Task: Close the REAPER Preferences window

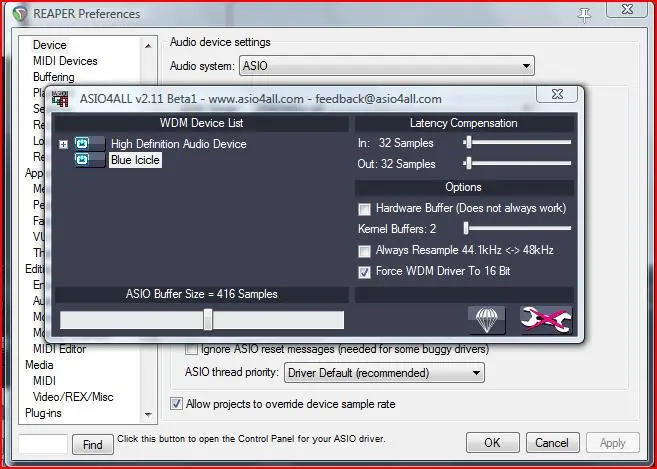Action: (627, 9)
